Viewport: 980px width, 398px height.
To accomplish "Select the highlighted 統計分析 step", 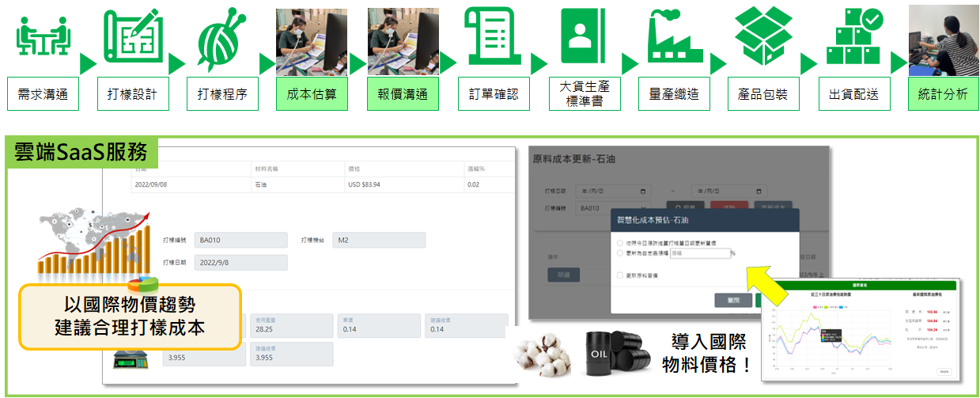I will point(943,94).
